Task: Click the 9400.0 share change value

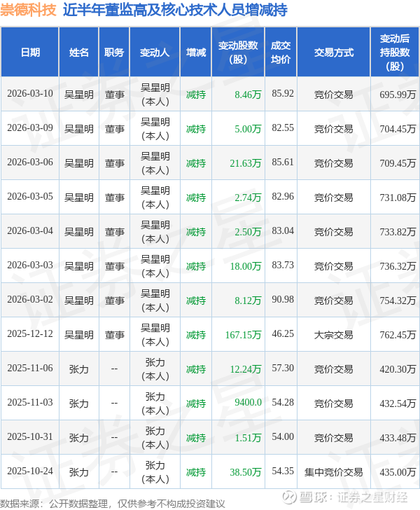Action: pos(248,403)
